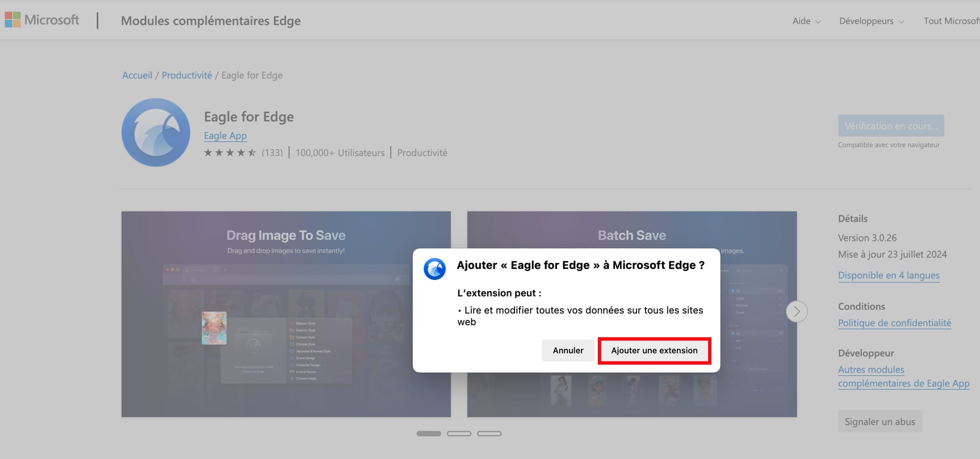Click the (133) ratings count

[x=272, y=153]
